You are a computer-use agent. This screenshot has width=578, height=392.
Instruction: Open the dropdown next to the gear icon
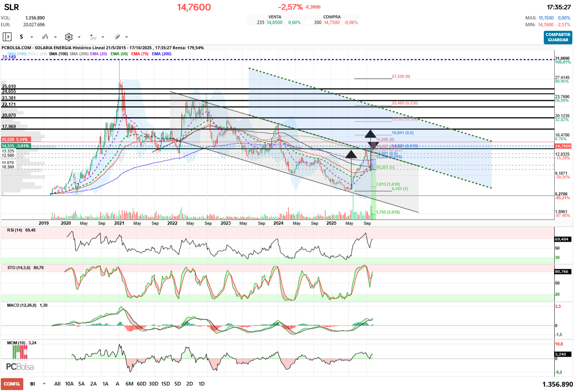pos(79,37)
